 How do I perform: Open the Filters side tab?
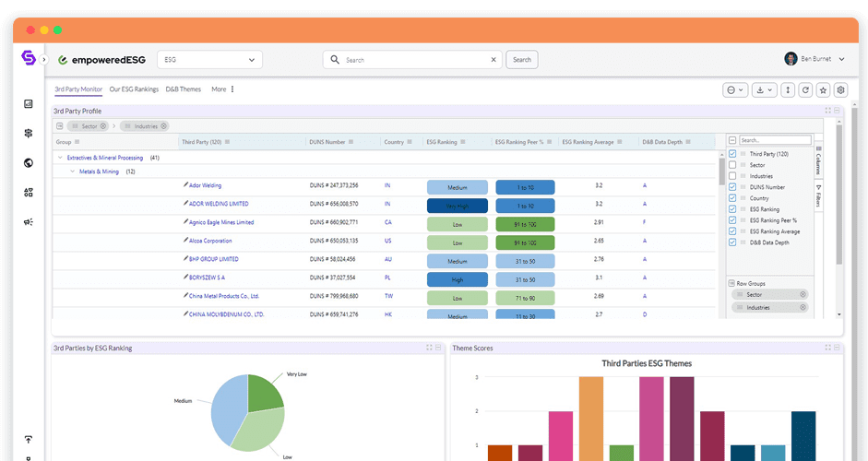pyautogui.click(x=818, y=195)
